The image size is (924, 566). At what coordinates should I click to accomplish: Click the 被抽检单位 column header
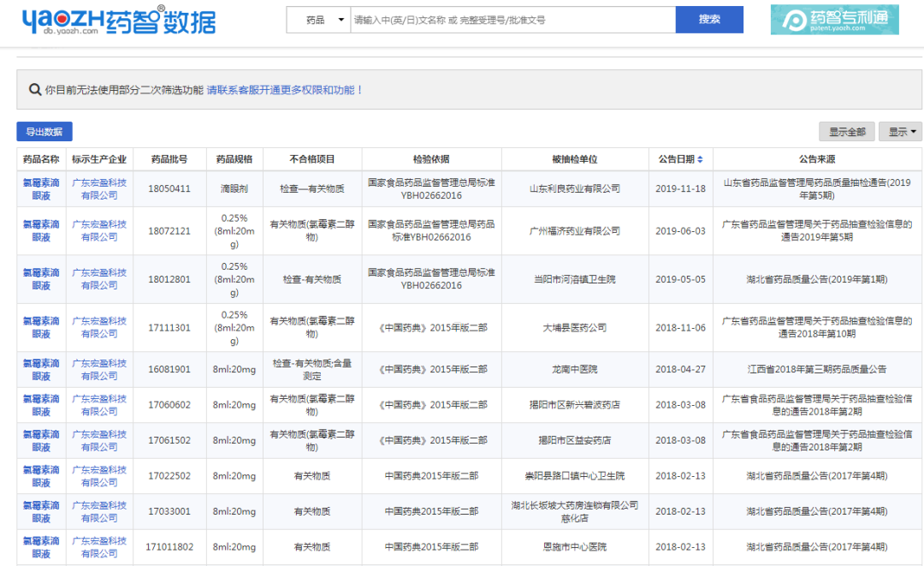click(x=574, y=159)
